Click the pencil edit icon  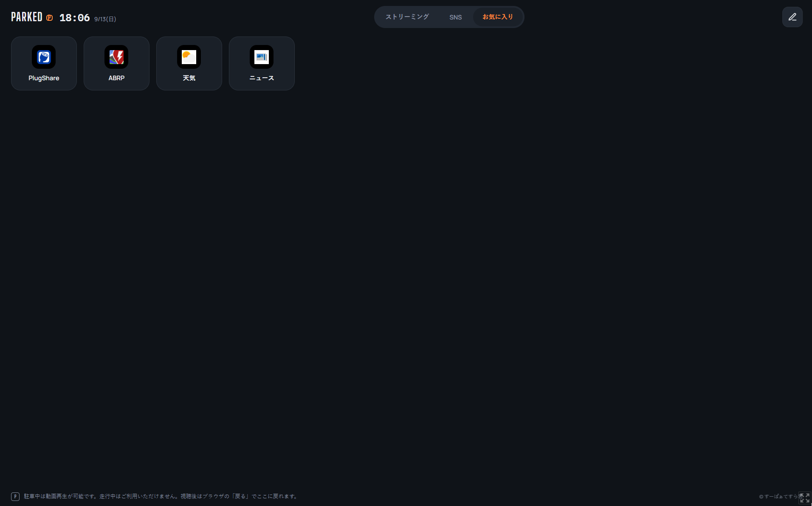(792, 17)
